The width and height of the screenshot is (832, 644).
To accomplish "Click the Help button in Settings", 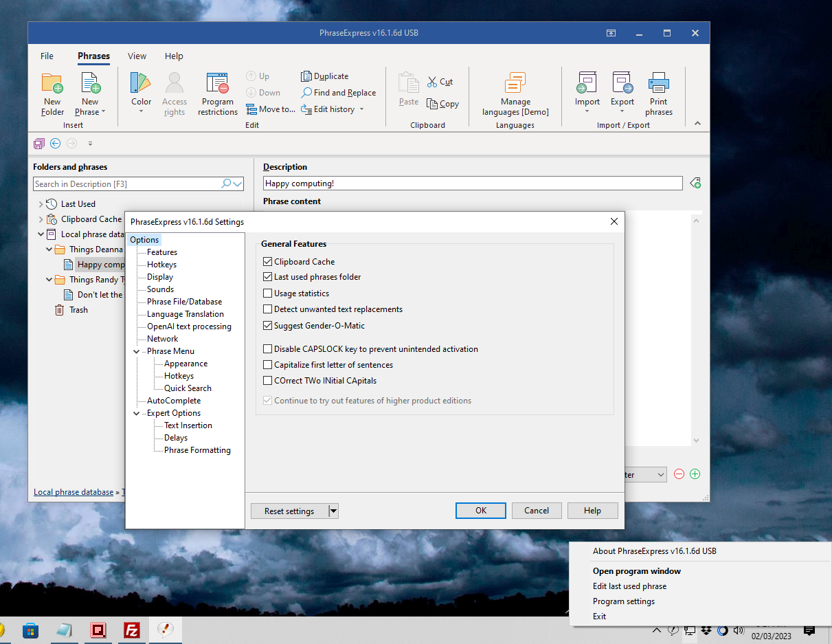I will click(592, 511).
